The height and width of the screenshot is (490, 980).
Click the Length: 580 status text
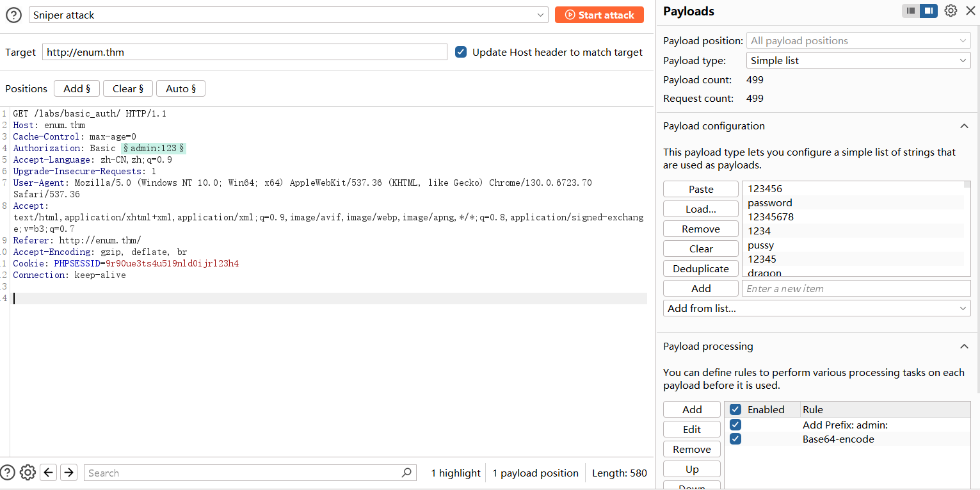coord(619,473)
